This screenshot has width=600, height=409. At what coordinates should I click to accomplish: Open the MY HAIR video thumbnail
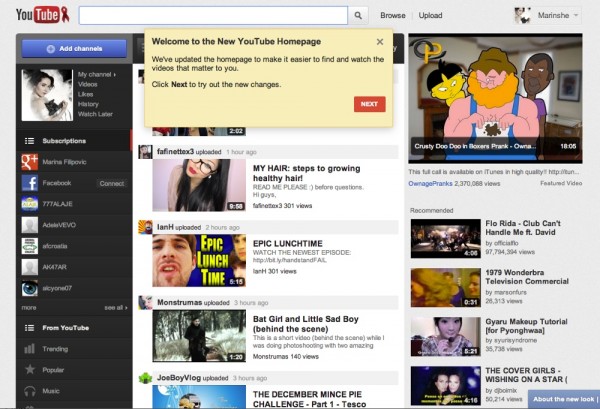click(x=199, y=185)
